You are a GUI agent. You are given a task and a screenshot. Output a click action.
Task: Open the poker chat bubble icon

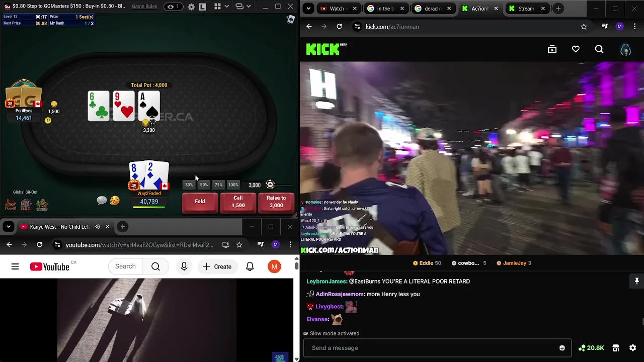(102, 201)
